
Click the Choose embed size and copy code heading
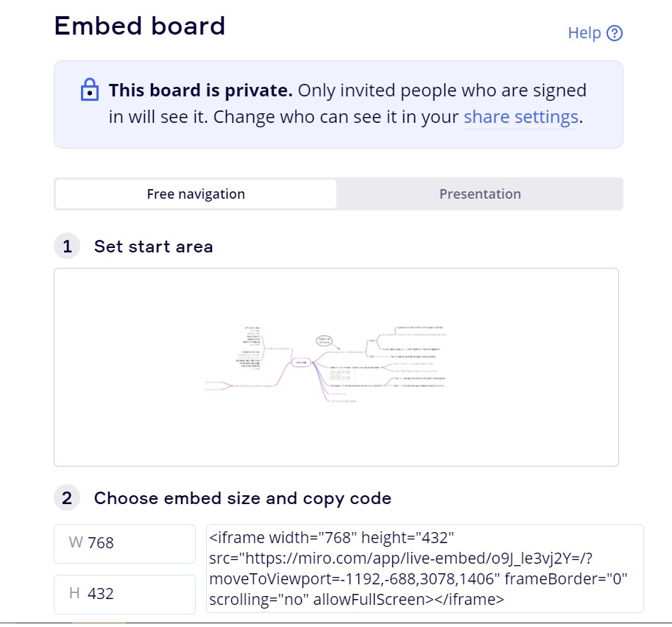(x=243, y=498)
